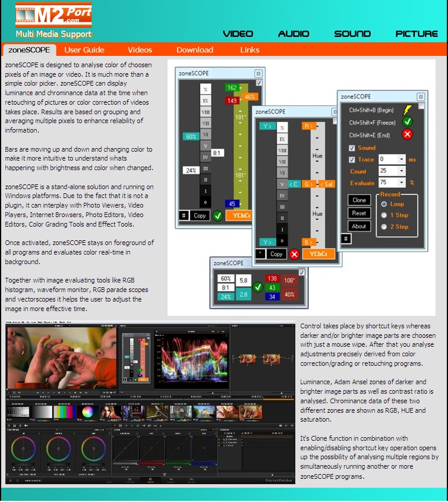
Task: Toggle checkbox in the compact zoneSCOPE window
Action: click(x=301, y=272)
